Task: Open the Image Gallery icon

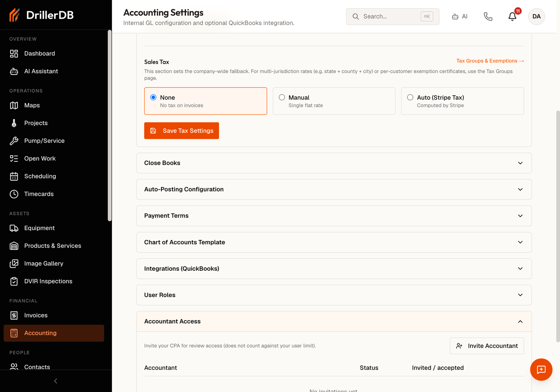Action: [x=14, y=264]
